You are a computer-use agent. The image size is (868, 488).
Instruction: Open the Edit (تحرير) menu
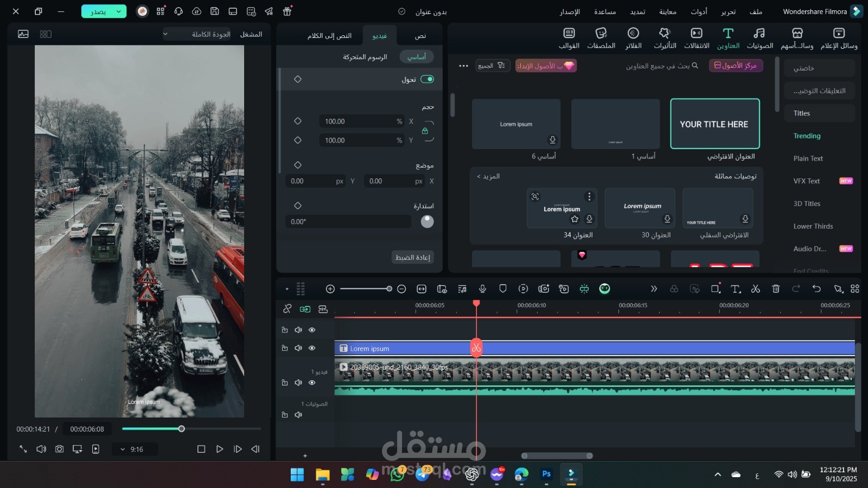pos(728,11)
